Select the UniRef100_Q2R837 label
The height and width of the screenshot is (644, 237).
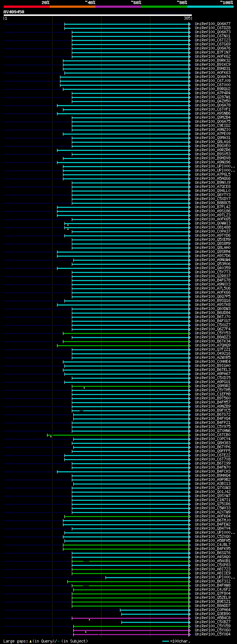[x=213, y=276]
